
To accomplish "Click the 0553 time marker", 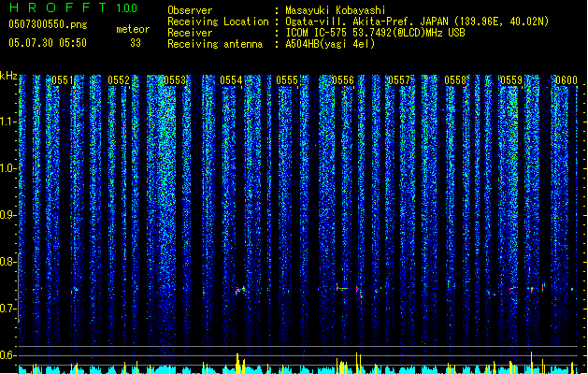I will [x=175, y=80].
